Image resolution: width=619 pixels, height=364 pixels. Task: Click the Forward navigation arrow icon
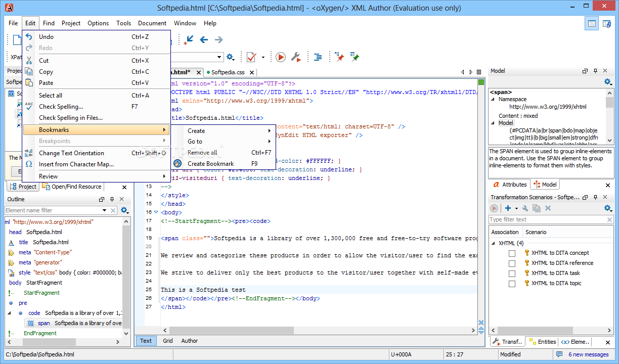[218, 39]
